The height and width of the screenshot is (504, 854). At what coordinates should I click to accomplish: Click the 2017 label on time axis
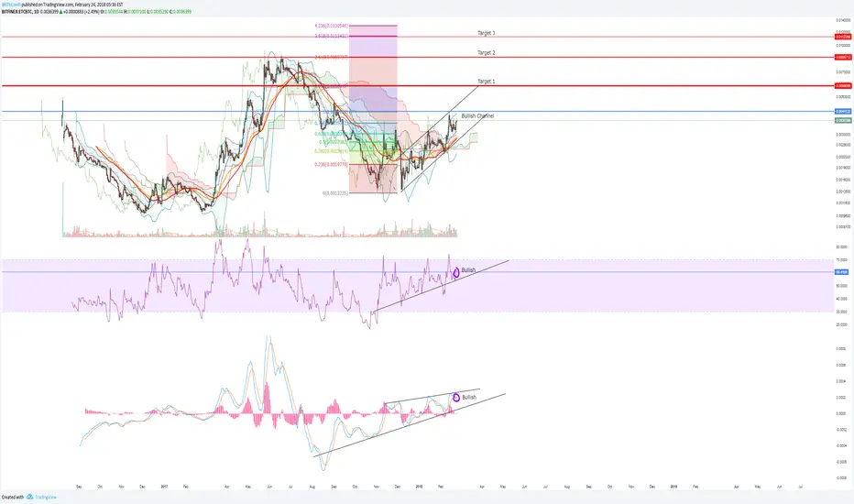[x=164, y=487]
